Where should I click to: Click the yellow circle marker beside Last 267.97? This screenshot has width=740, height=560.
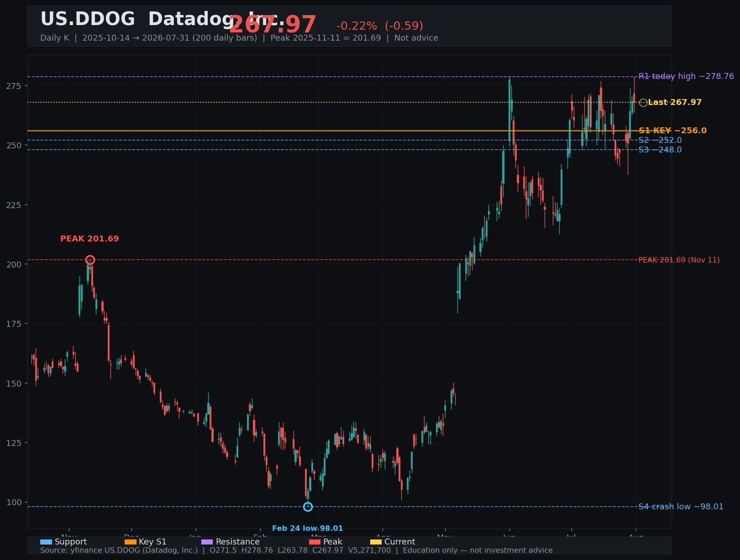pos(643,103)
